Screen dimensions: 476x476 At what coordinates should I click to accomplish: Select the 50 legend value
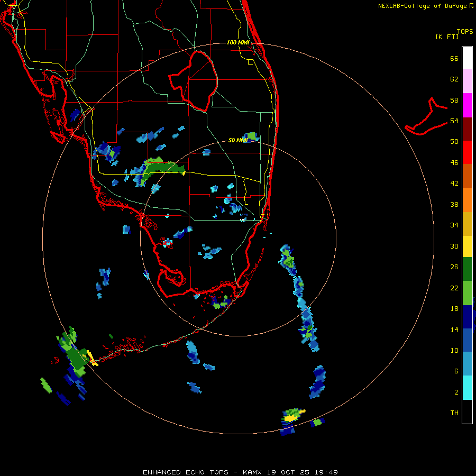tap(454, 142)
